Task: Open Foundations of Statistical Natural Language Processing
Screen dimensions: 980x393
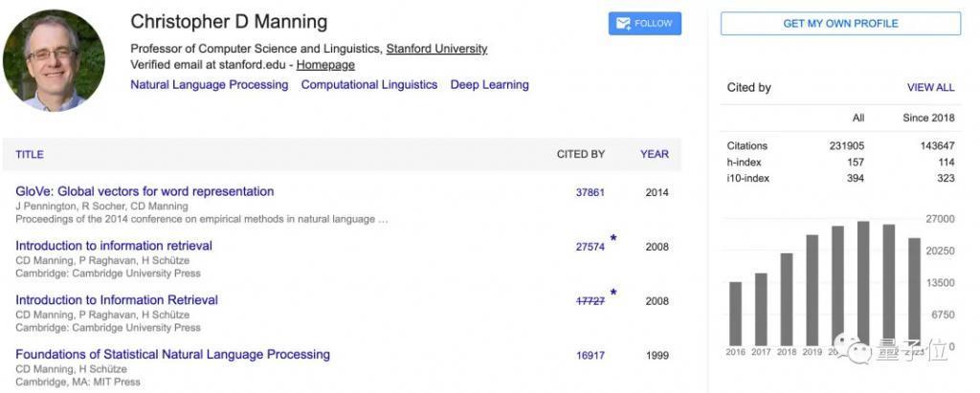Action: 172,354
